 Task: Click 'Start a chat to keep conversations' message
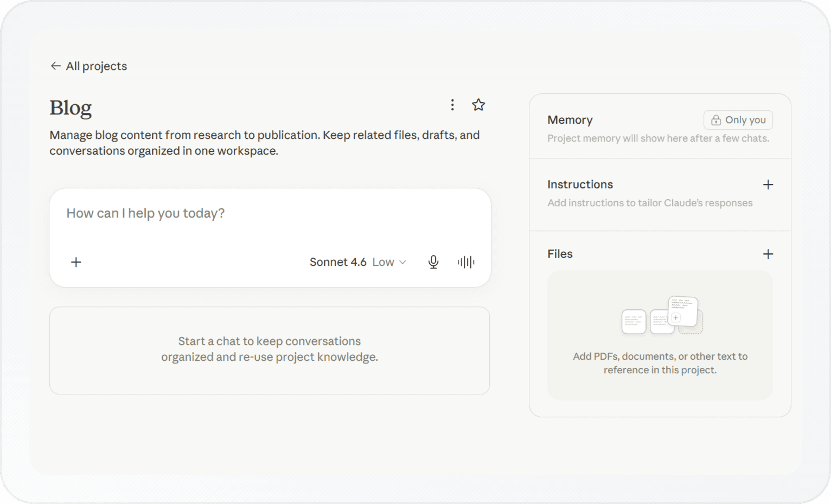click(x=270, y=349)
